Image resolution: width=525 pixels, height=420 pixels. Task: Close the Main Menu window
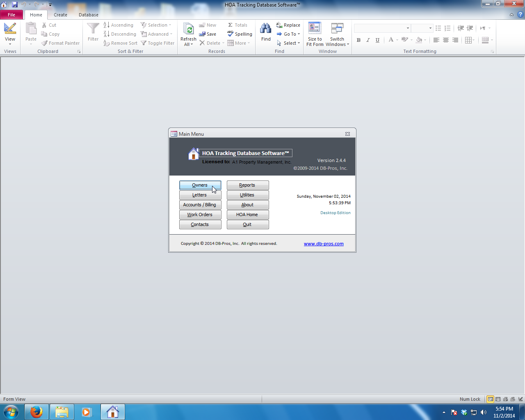(x=347, y=134)
